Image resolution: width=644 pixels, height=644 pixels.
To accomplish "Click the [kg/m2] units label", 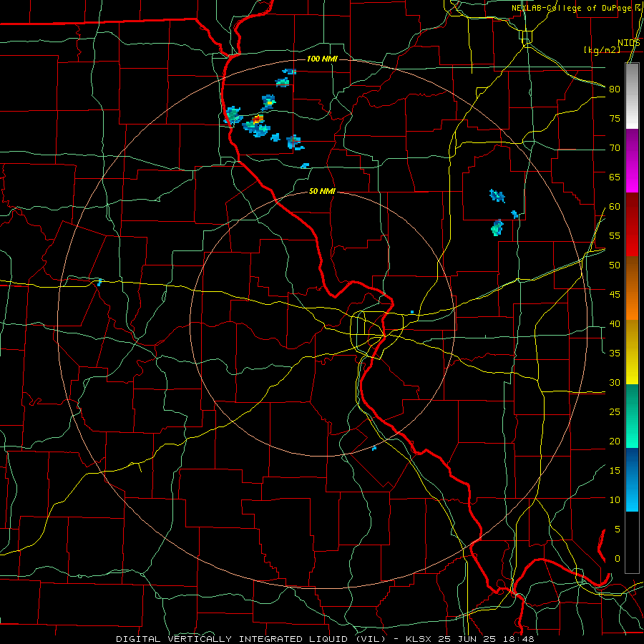I will click(x=602, y=50).
